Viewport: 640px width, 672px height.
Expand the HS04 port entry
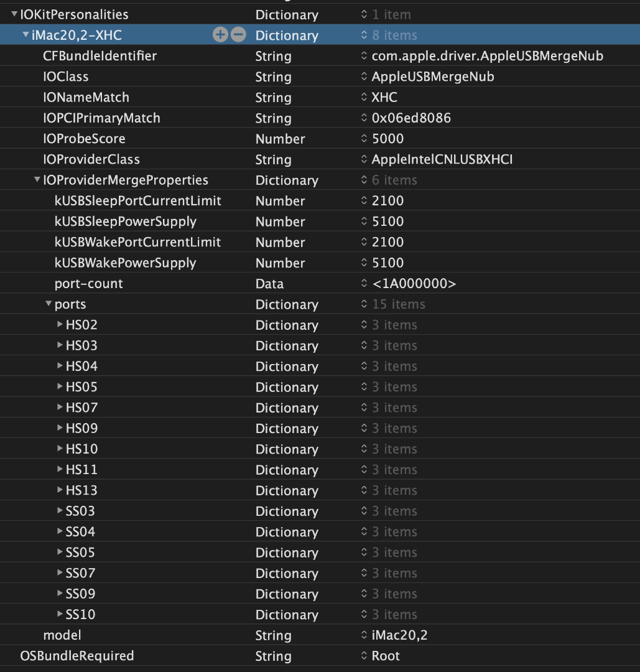(x=60, y=366)
